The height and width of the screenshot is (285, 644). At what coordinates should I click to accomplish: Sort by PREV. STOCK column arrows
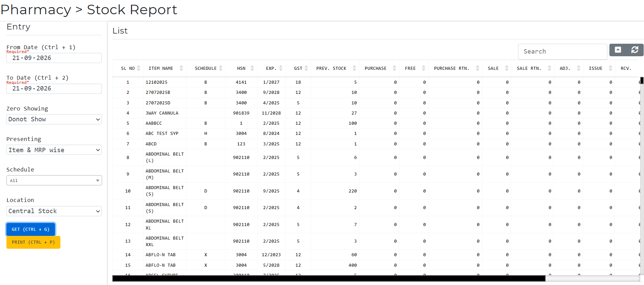[354, 68]
